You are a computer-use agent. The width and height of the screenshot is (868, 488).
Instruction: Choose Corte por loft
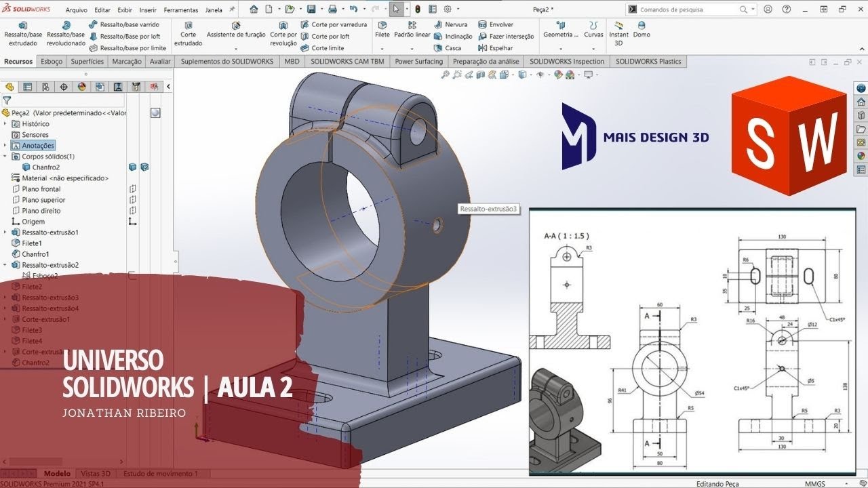click(x=325, y=37)
